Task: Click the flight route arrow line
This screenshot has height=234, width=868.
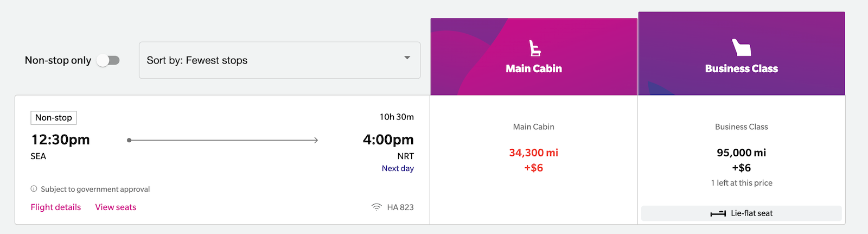Action: click(222, 140)
